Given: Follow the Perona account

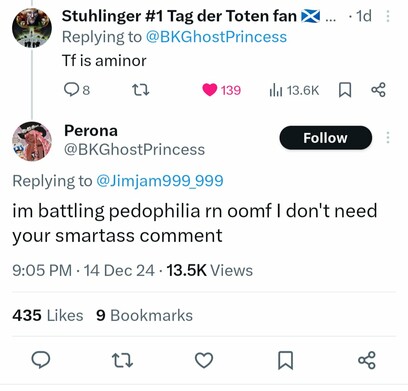Looking at the screenshot, I should pos(326,138).
